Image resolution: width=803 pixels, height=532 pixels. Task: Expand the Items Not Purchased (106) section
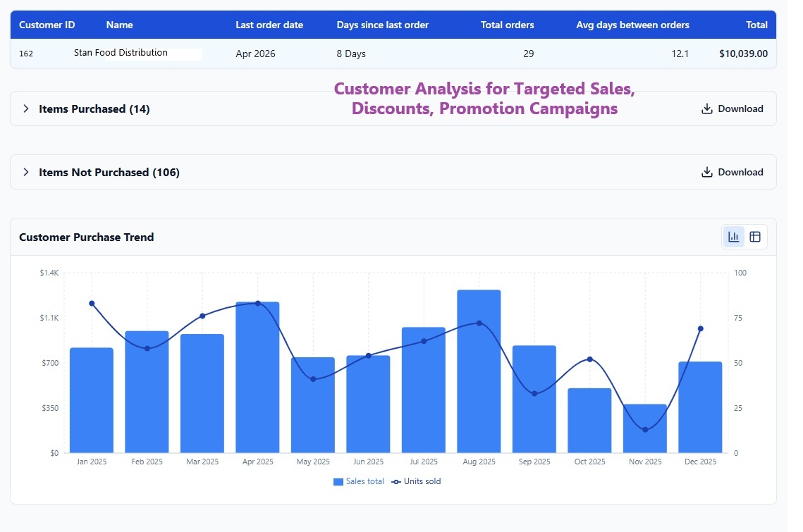[x=25, y=172]
